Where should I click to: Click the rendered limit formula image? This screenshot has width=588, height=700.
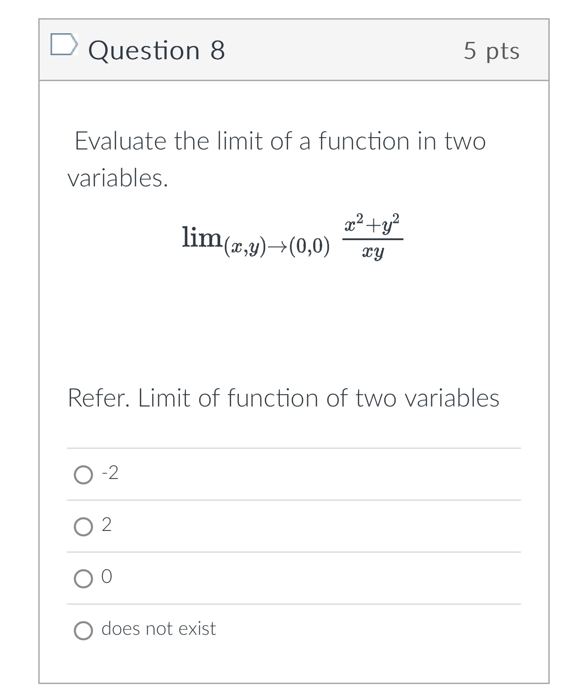[x=293, y=237]
